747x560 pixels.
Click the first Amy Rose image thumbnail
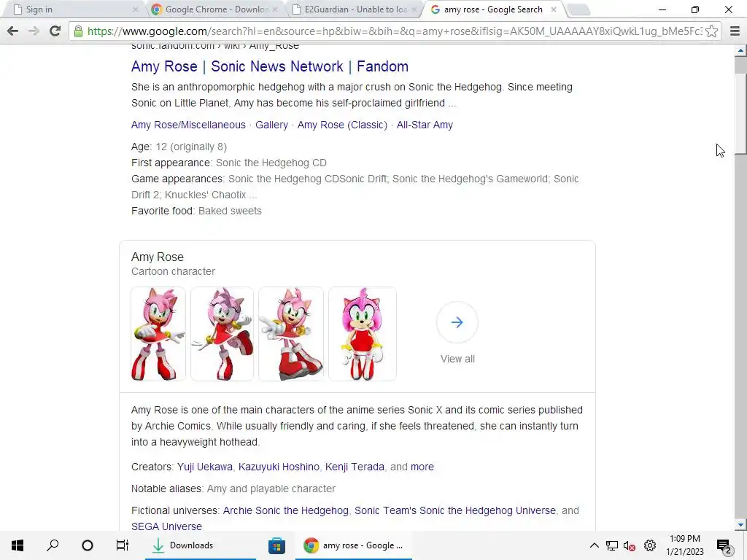coord(158,333)
